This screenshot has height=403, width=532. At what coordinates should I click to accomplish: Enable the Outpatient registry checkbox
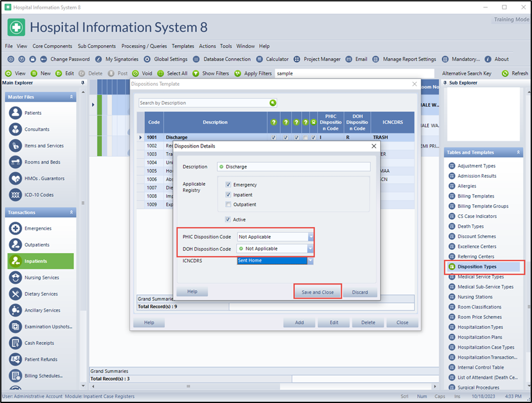[228, 204]
